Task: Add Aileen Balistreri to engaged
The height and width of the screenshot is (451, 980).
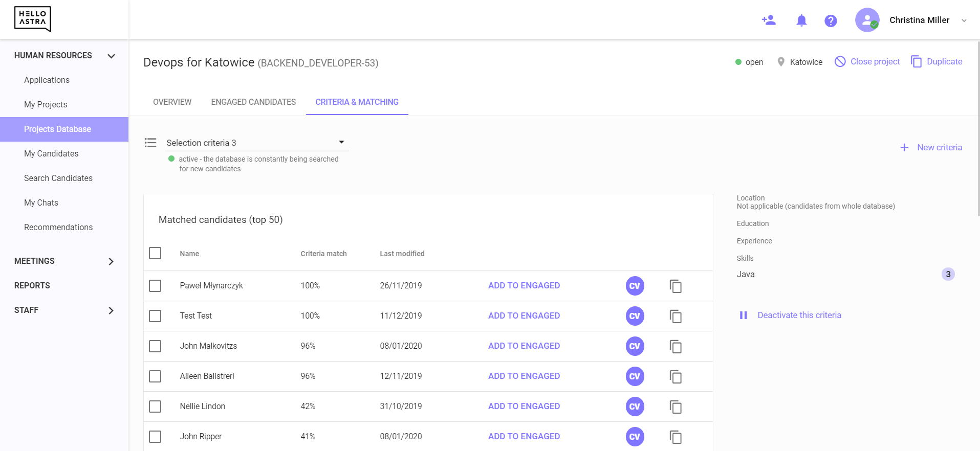Action: tap(524, 376)
